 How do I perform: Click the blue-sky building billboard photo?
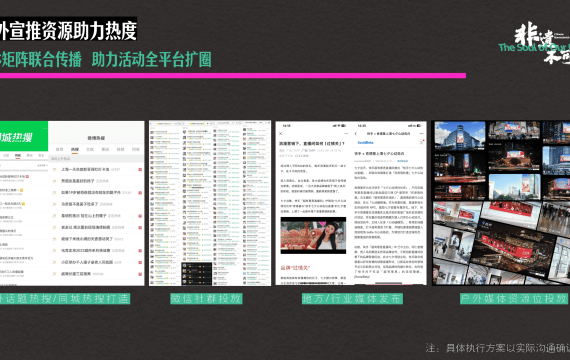[x=460, y=136]
